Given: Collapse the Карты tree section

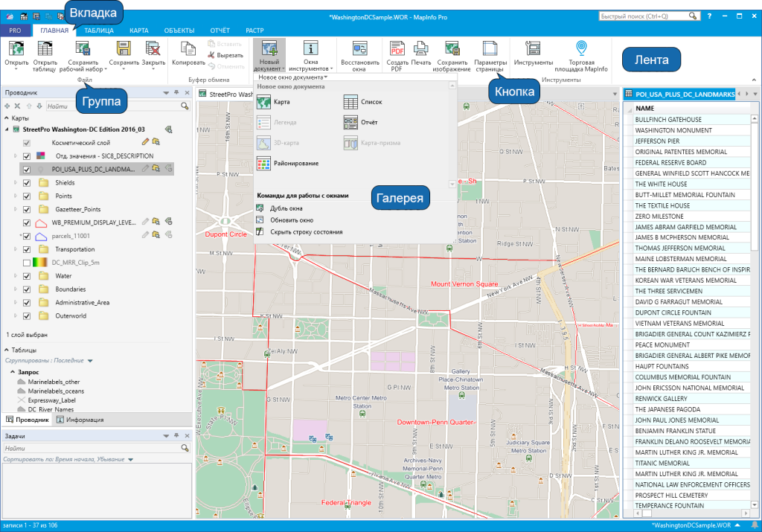Looking at the screenshot, I should pos(7,118).
